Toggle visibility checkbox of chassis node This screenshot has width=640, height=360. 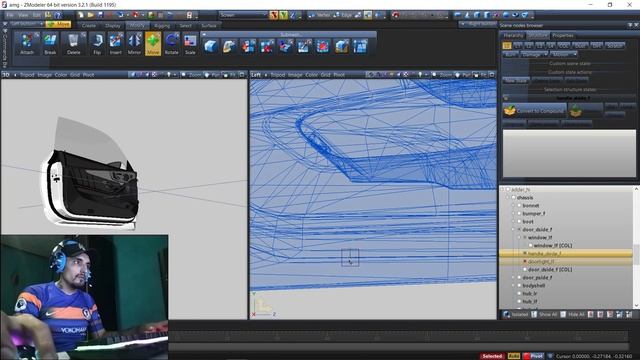513,198
